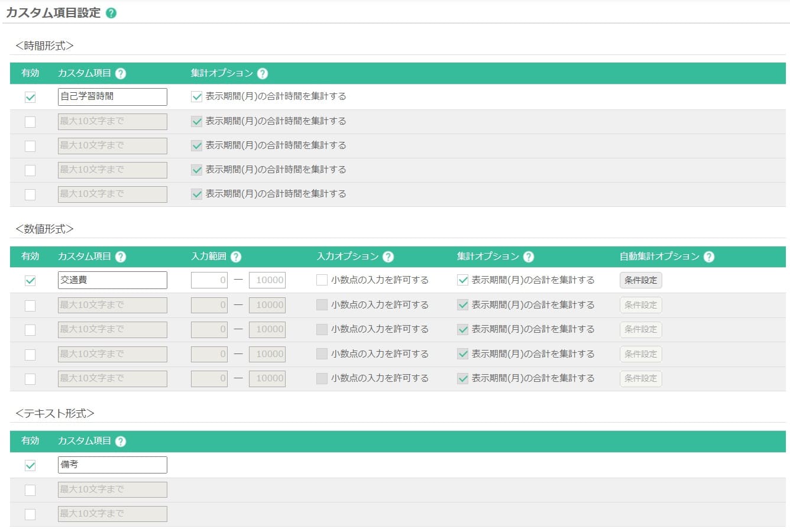
Task: Show help for 入力オプション column
Action: click(388, 257)
